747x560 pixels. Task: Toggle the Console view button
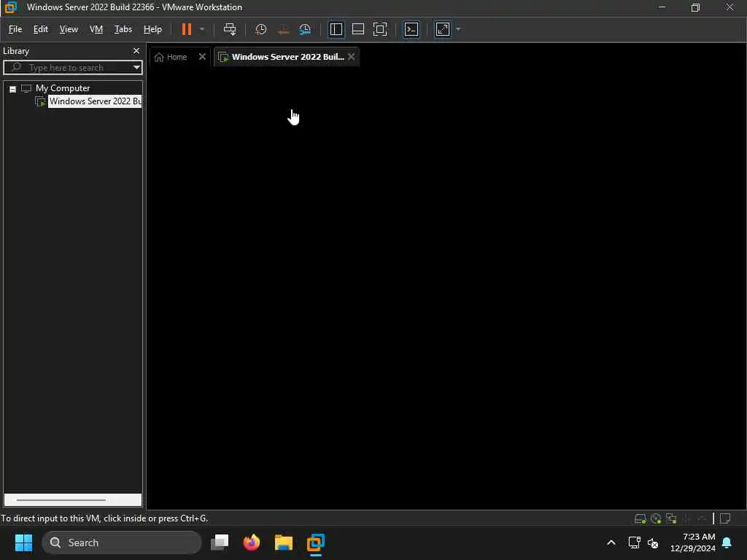[x=411, y=29]
